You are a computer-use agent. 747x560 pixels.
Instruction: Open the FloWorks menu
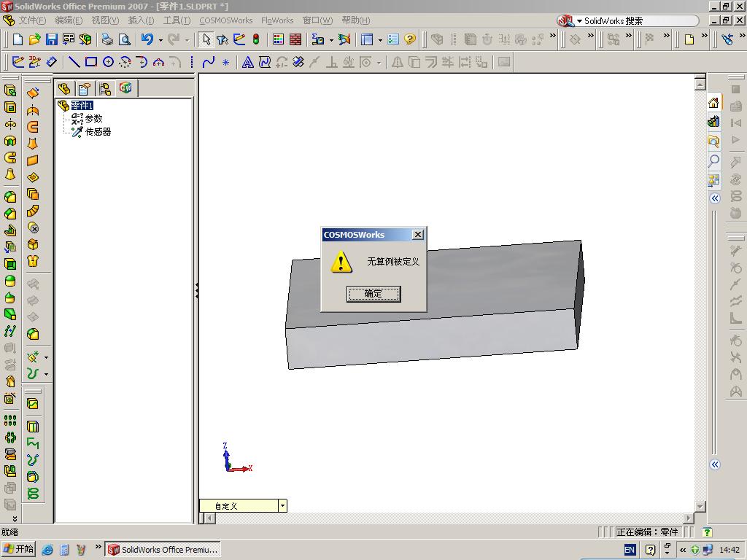click(x=277, y=20)
